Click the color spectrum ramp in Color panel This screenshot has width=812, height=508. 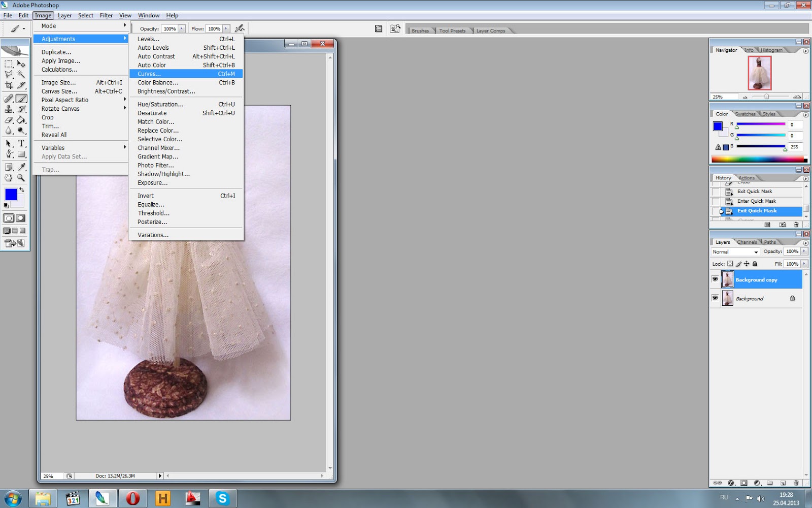[x=759, y=159]
